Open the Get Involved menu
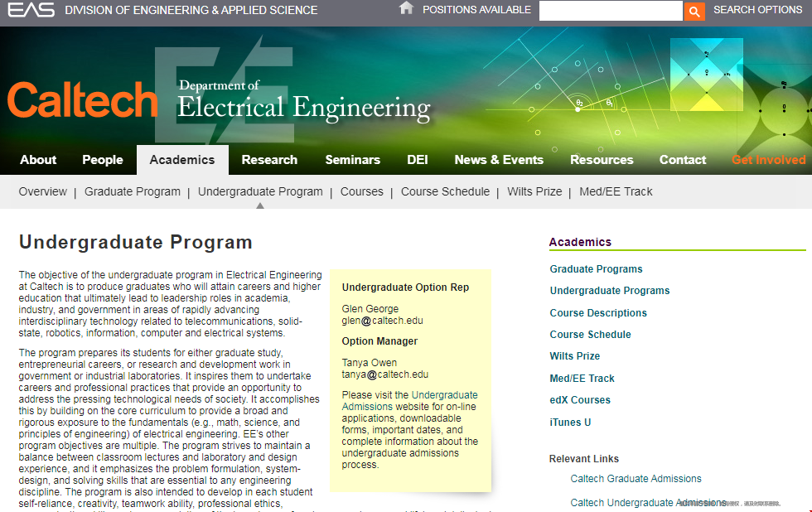Viewport: 812px width, 512px height. 769,160
